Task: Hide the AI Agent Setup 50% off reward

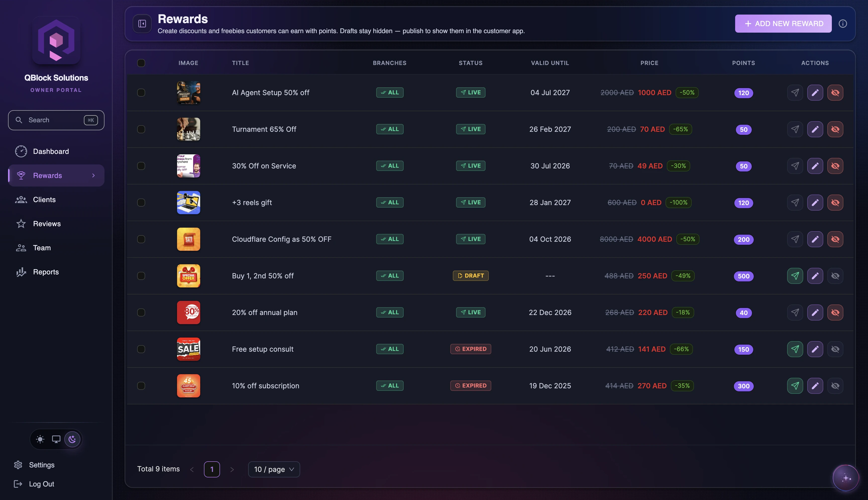Action: 835,93
